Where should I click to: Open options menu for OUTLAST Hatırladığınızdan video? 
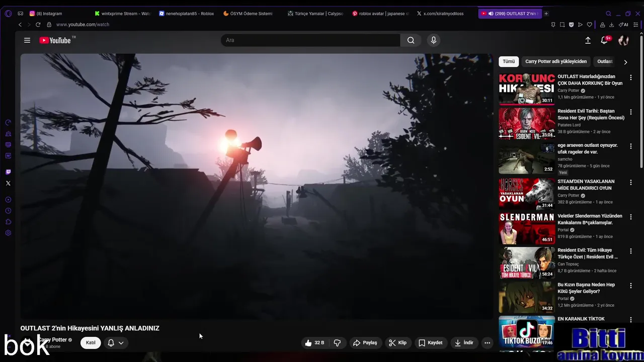(x=631, y=77)
